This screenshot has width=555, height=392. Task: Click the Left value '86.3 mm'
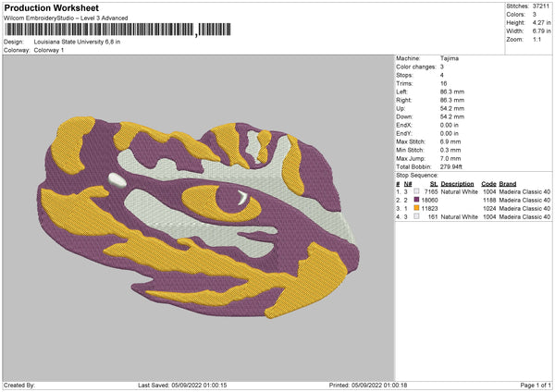pyautogui.click(x=452, y=92)
